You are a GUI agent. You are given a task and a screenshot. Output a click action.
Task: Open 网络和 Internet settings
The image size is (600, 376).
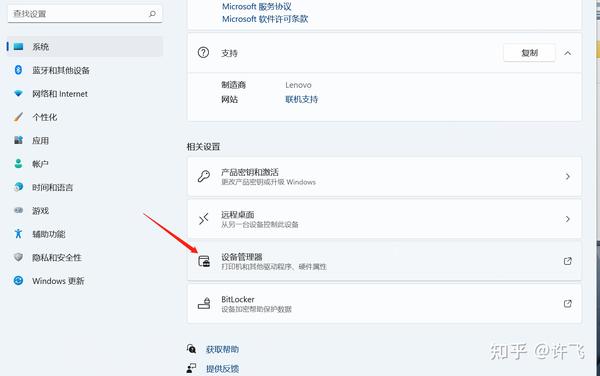coord(85,93)
